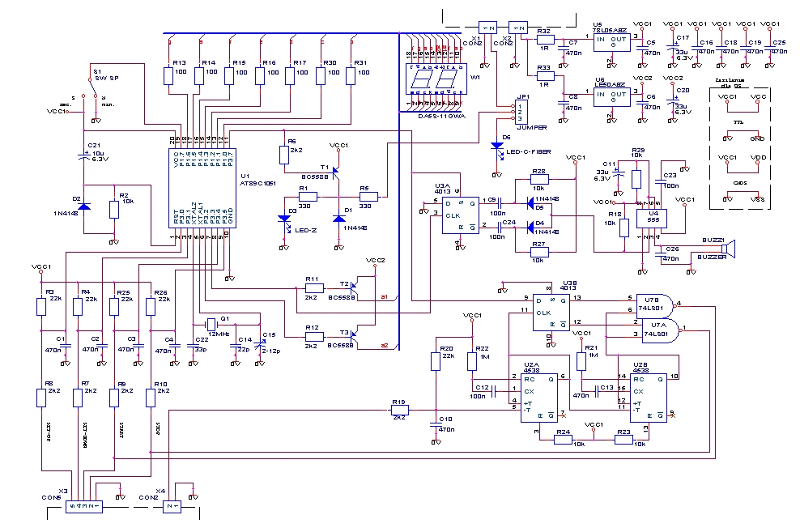Click the BUZZ1 designator text
Screen dimensions: 800x532
pos(713,240)
